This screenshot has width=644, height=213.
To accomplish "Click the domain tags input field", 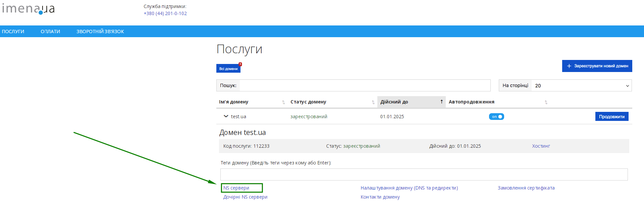I will (424, 174).
